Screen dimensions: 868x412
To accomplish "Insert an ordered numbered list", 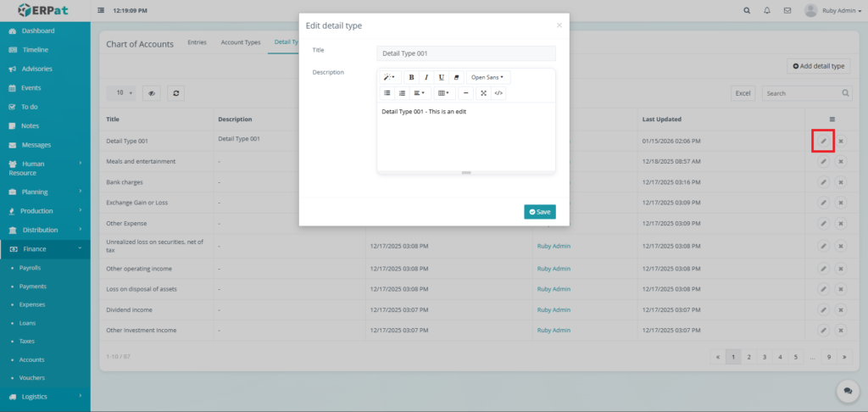I will point(402,93).
